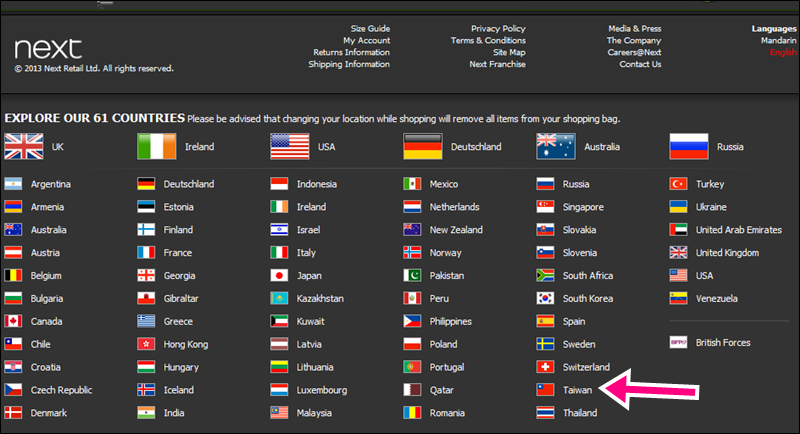Switch language to Mandarin
The height and width of the screenshot is (434, 800).
coord(779,40)
